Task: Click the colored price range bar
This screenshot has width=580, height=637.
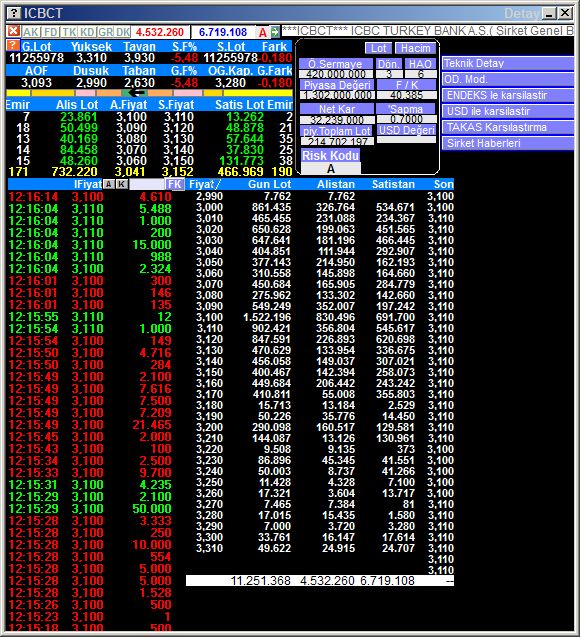Action: pyautogui.click(x=149, y=93)
